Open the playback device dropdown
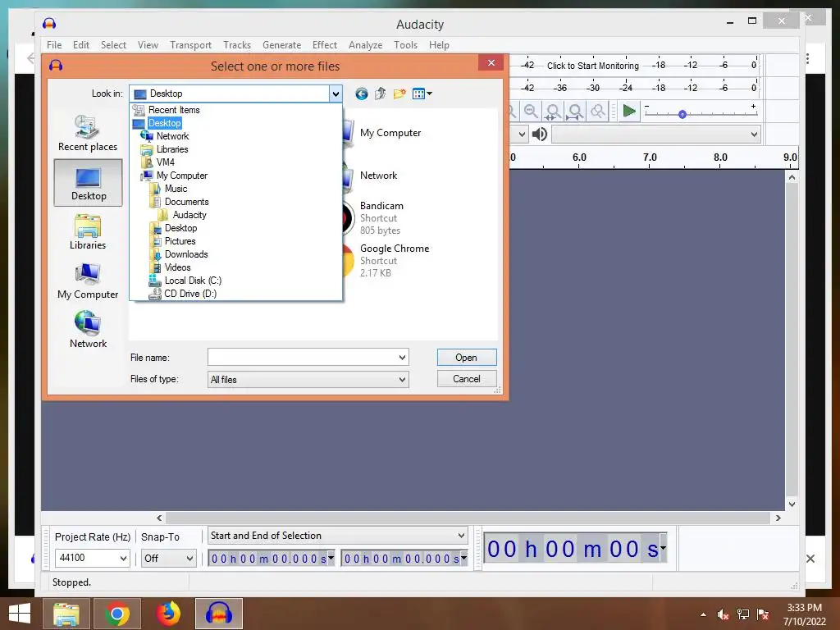 pyautogui.click(x=656, y=134)
